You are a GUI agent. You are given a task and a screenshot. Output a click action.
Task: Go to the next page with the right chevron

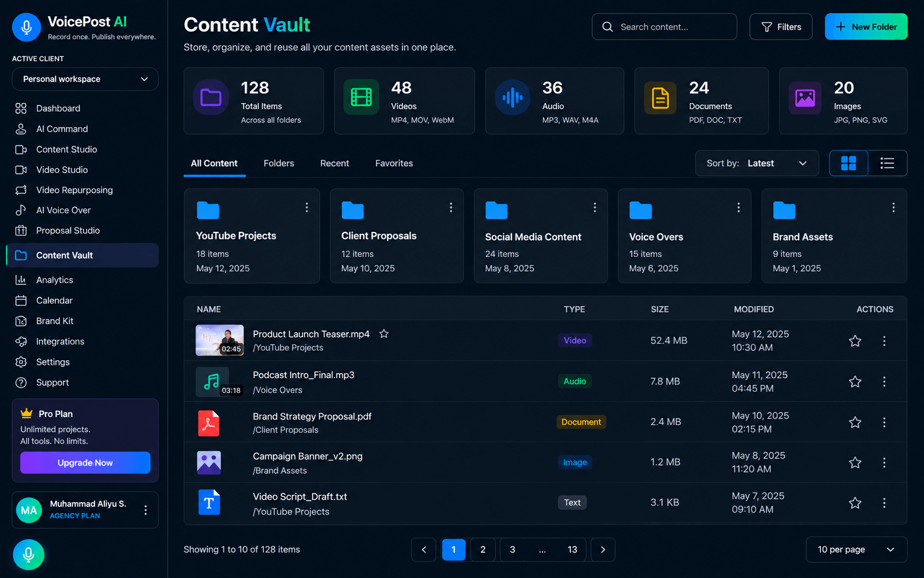click(603, 549)
